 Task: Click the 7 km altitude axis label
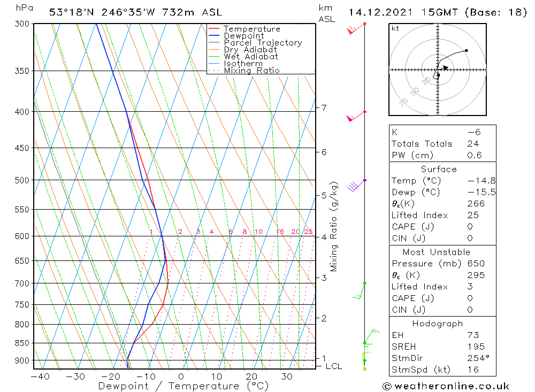click(x=324, y=108)
